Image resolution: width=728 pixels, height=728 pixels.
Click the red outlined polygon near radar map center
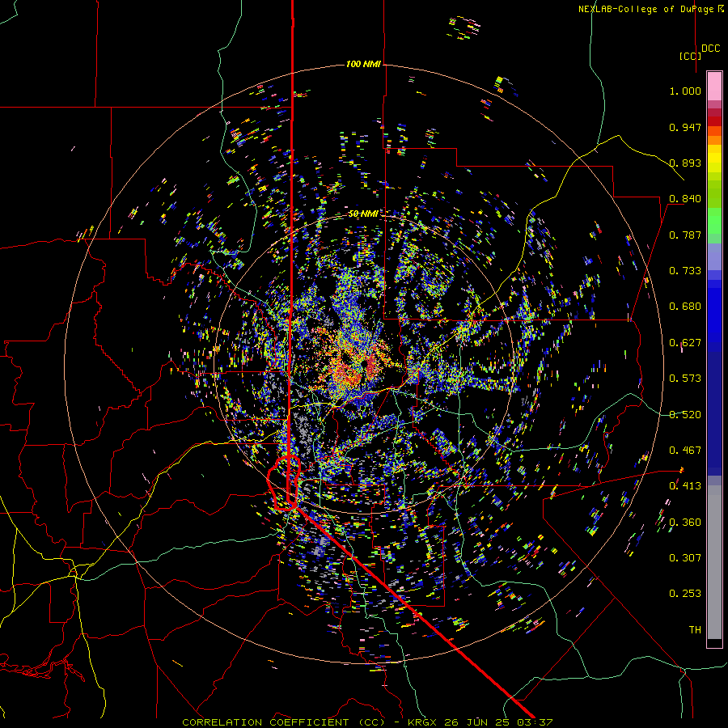[284, 484]
